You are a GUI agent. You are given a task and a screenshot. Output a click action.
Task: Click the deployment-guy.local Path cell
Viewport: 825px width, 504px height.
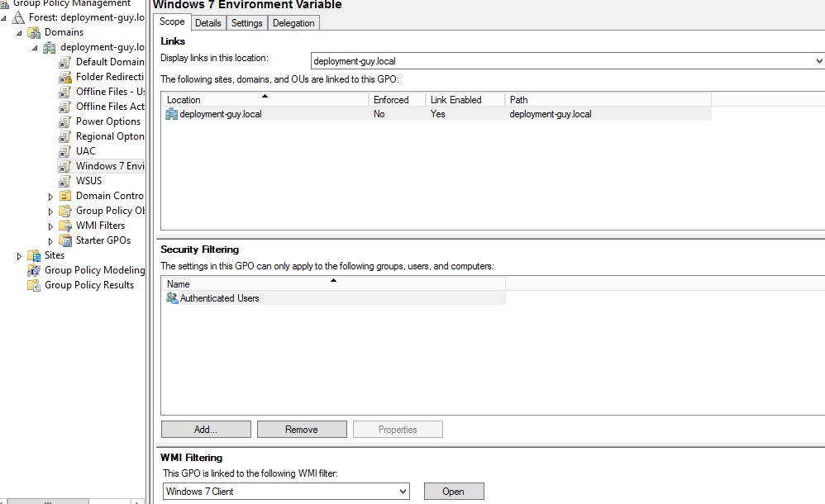coord(551,114)
